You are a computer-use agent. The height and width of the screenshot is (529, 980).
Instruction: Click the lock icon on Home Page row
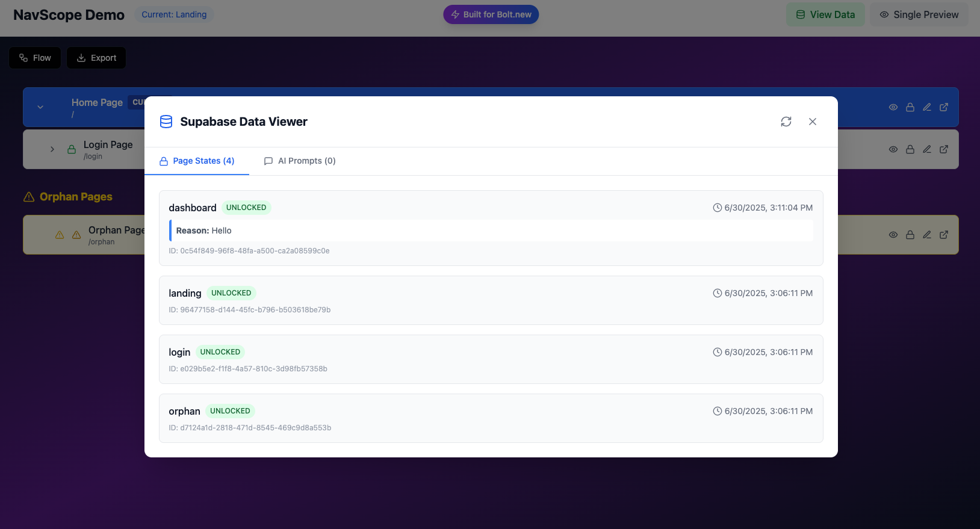[910, 107]
